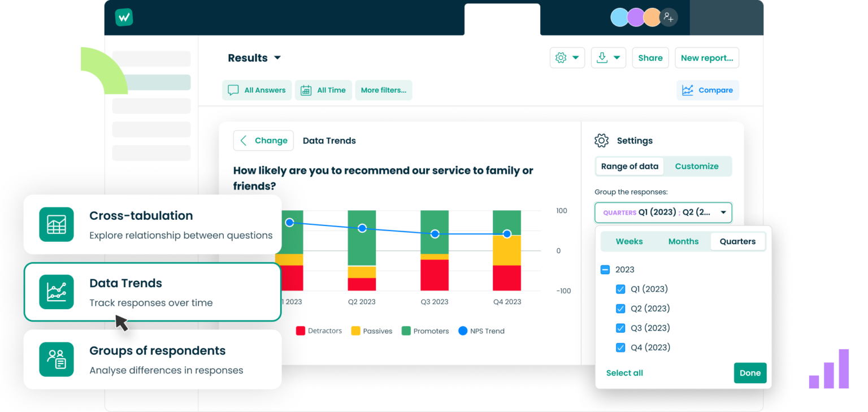This screenshot has height=412, width=868.
Task: Open the Group the responses dropdown
Action: tap(663, 212)
